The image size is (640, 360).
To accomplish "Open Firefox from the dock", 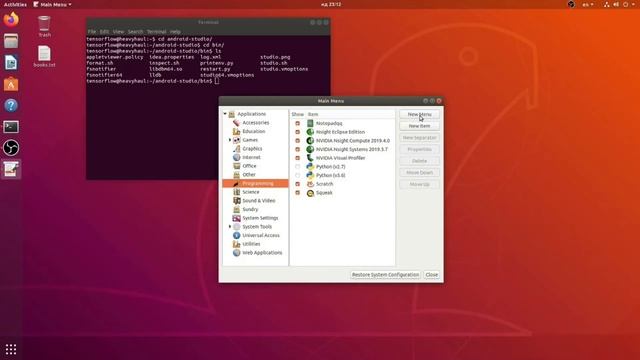I will [11, 19].
